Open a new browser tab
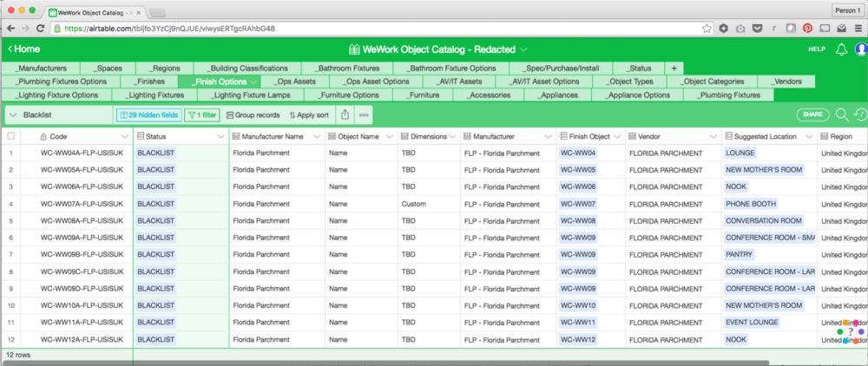 158,11
